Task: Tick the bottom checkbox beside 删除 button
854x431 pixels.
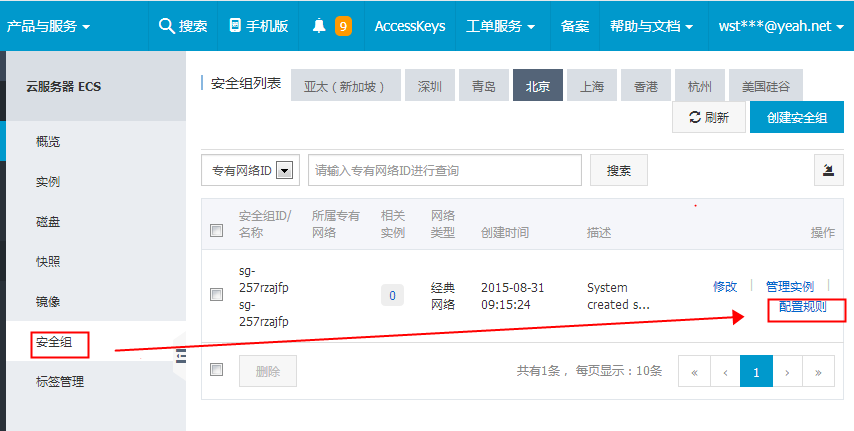Action: (x=217, y=370)
